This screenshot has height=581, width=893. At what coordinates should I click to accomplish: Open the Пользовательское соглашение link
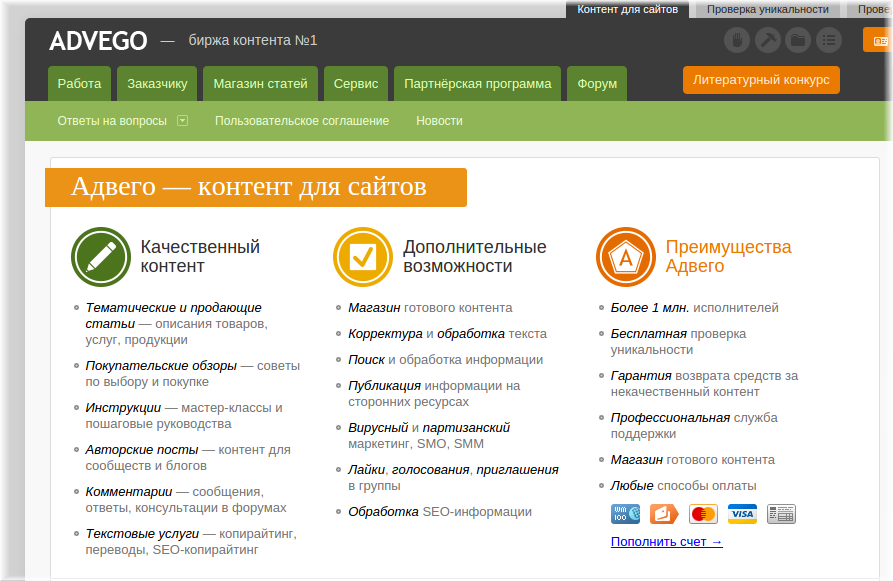(x=302, y=121)
